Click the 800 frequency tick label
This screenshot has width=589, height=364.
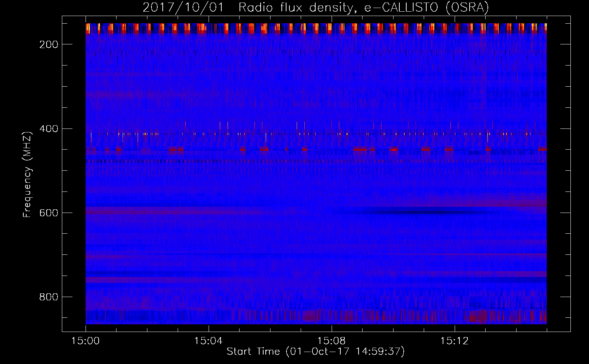tap(49, 297)
